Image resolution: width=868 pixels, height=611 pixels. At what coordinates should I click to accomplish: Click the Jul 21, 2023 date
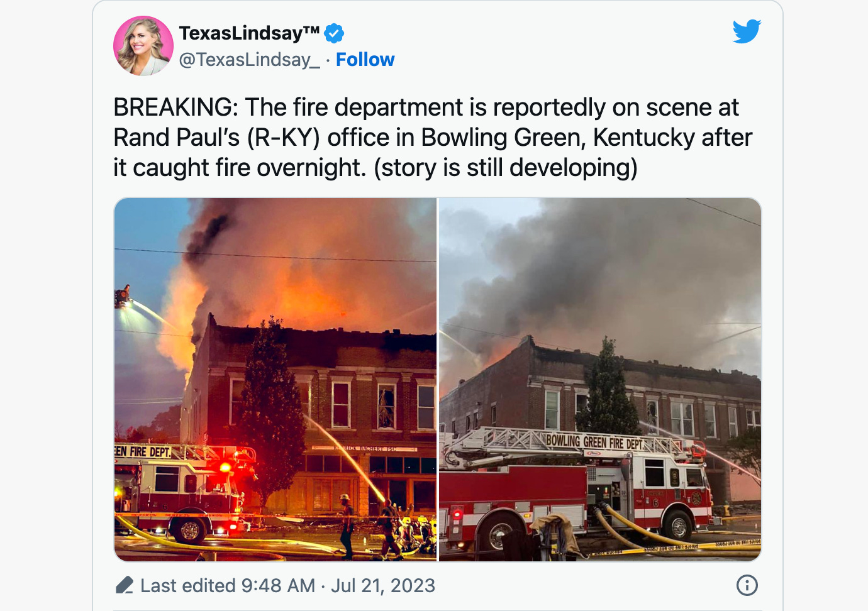(383, 585)
